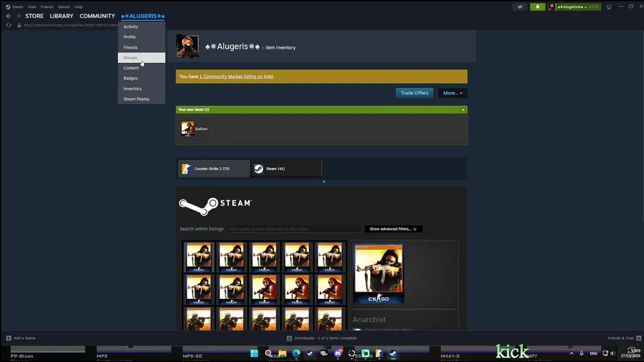The width and height of the screenshot is (644, 362).
Task: Select Content in the dropdown menu
Action: pos(141,68)
